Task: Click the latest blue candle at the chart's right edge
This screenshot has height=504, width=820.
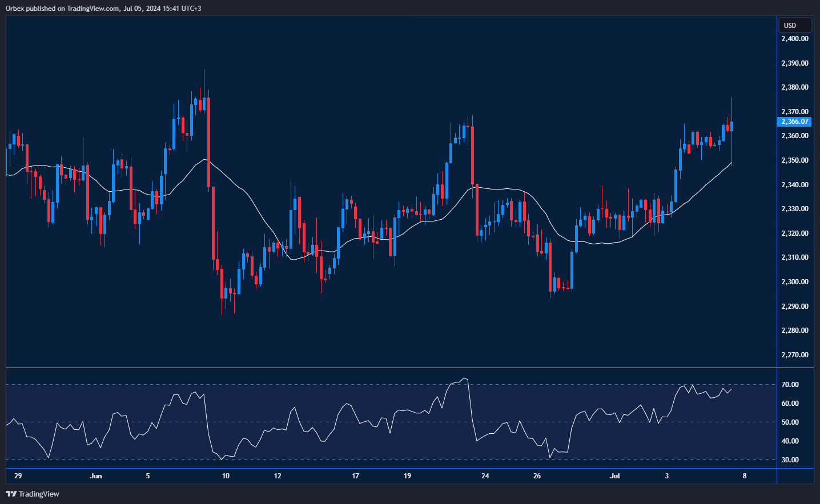Action: [x=731, y=126]
